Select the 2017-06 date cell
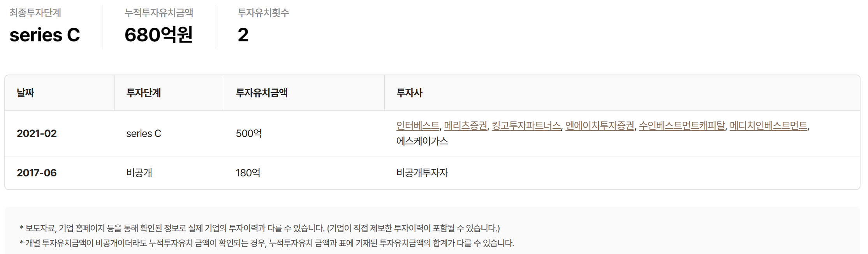The width and height of the screenshot is (868, 254). (37, 173)
